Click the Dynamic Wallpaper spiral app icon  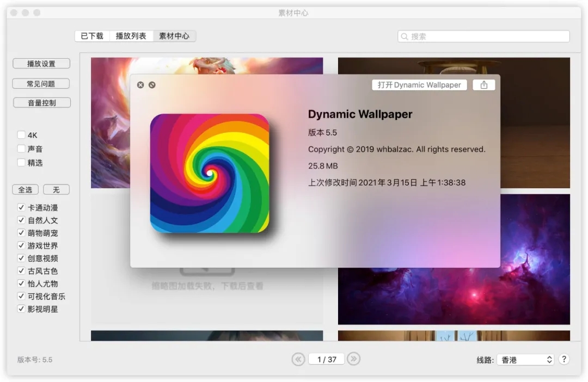210,173
